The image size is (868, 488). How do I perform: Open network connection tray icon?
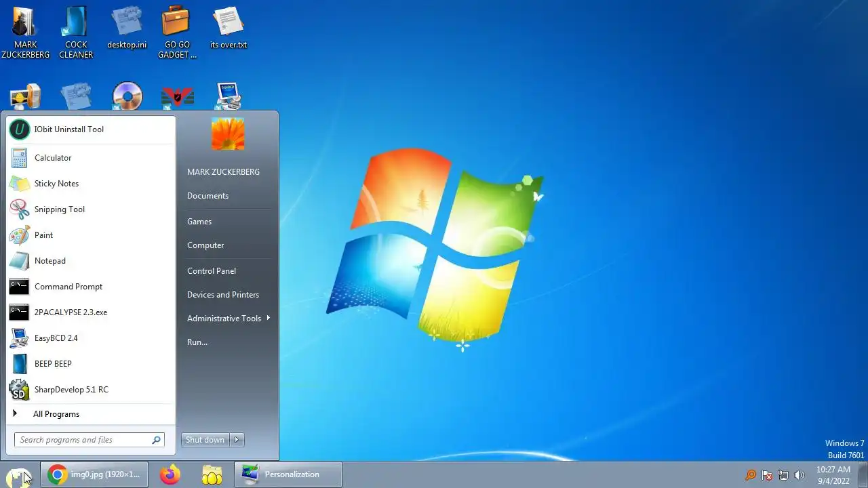pos(783,475)
